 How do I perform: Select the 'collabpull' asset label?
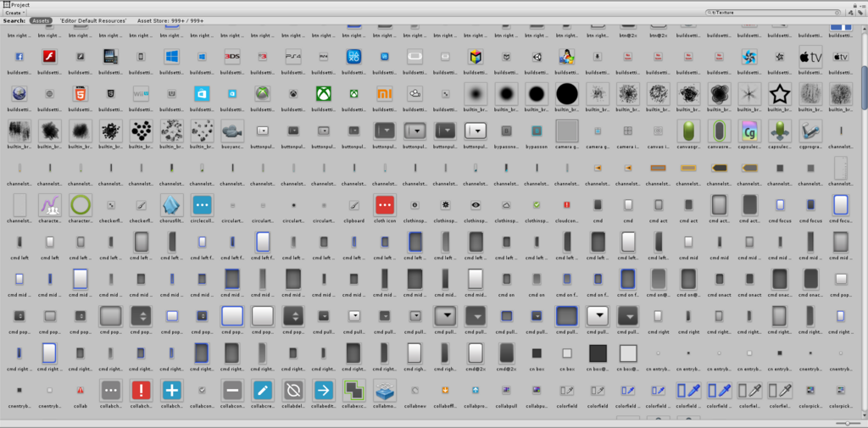[505, 406]
